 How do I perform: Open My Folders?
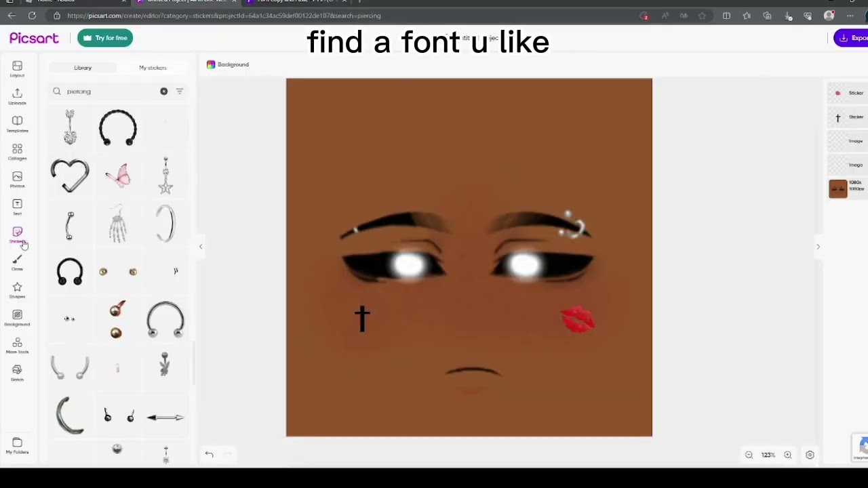coord(17,445)
